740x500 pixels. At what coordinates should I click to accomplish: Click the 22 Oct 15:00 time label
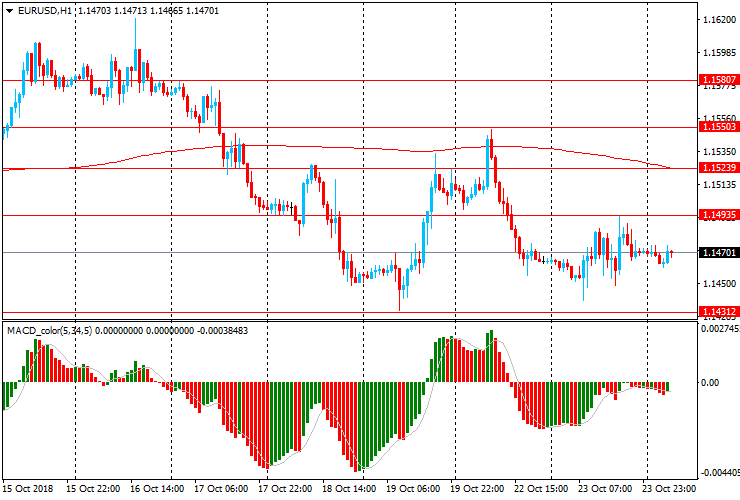point(541,490)
